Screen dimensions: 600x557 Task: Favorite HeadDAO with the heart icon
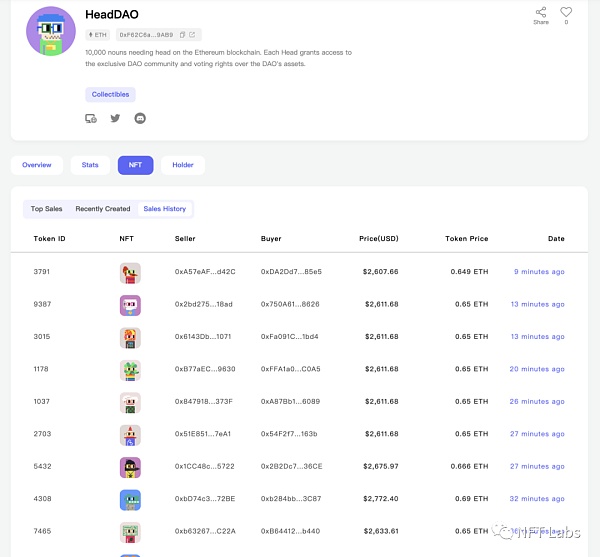pyautogui.click(x=566, y=13)
